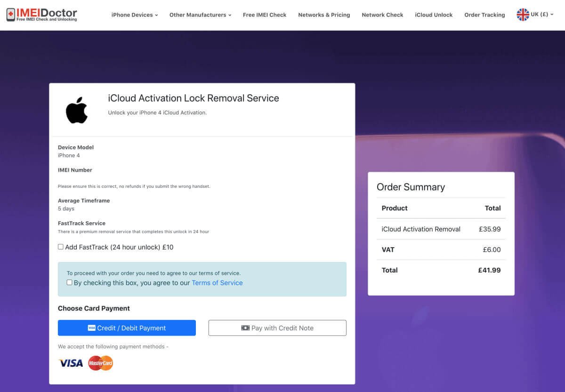
Task: Click the MasterCard logo
Action: [101, 363]
